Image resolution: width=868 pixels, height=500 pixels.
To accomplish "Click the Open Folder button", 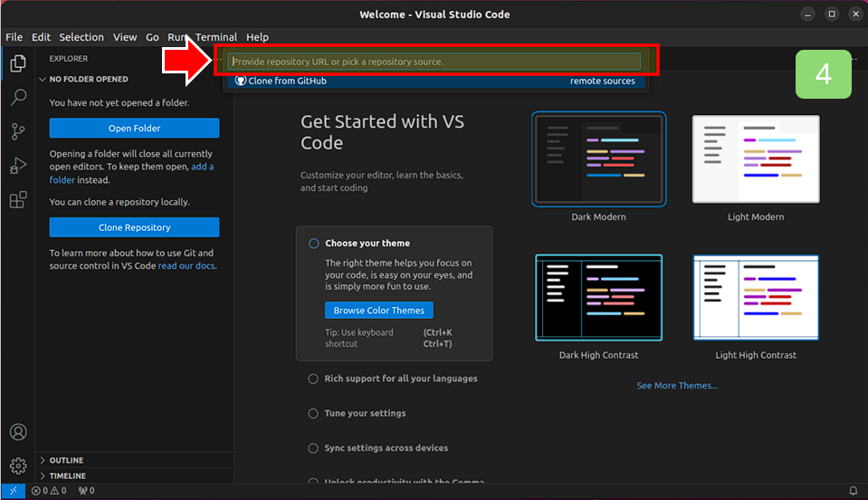I will [x=135, y=128].
